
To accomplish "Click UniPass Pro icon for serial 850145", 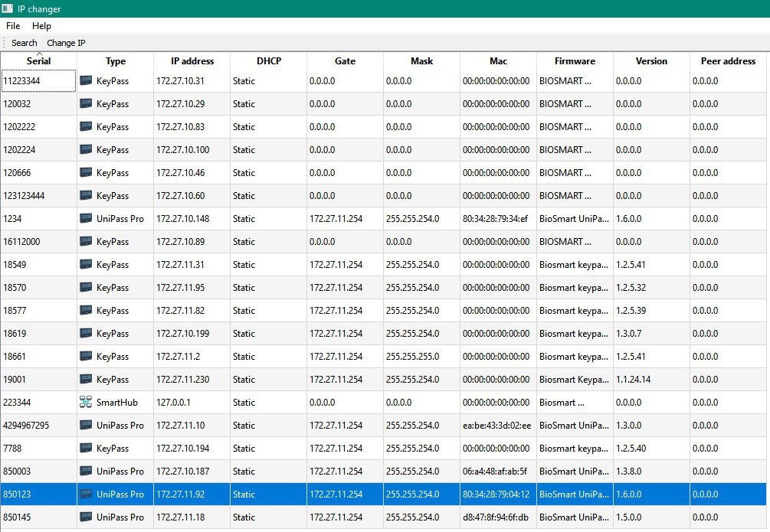I will [x=86, y=517].
